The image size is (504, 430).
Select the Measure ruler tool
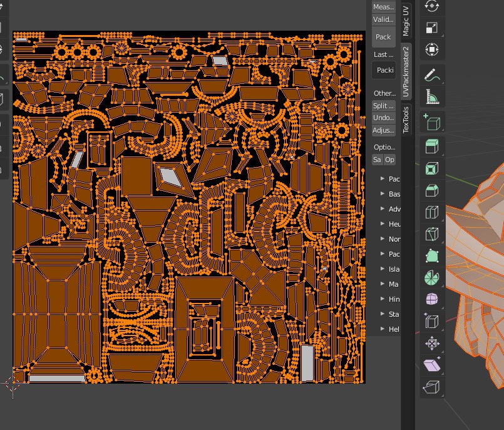[431, 97]
